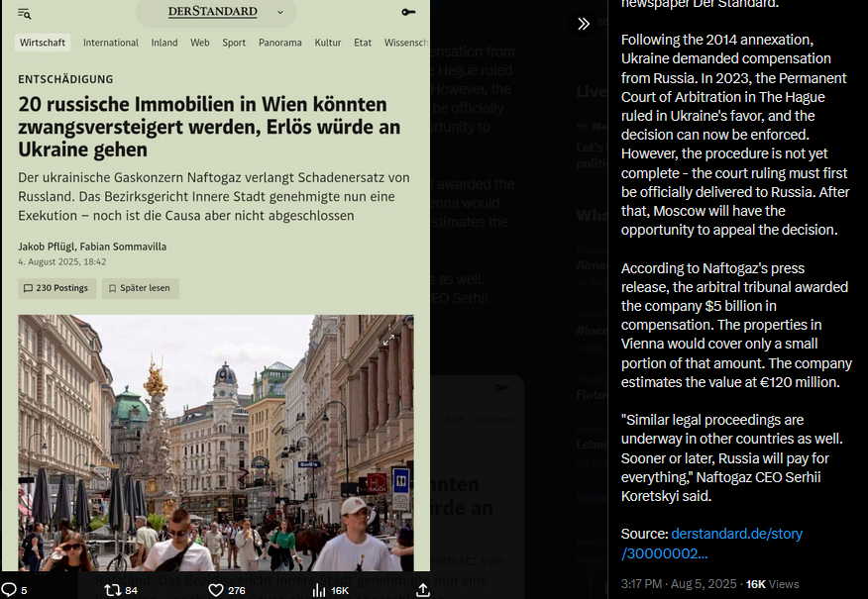Click the expand arrows icon on the Vienna photo
868x599 pixels.
point(389,341)
